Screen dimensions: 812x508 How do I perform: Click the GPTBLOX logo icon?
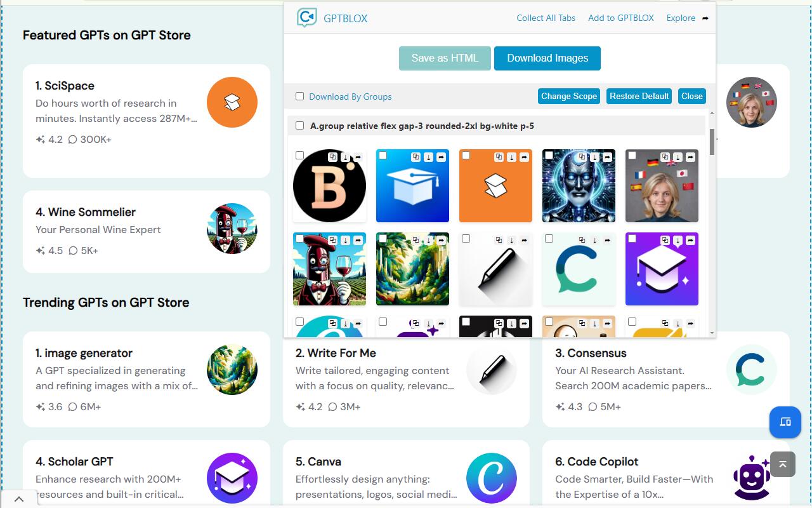[307, 17]
